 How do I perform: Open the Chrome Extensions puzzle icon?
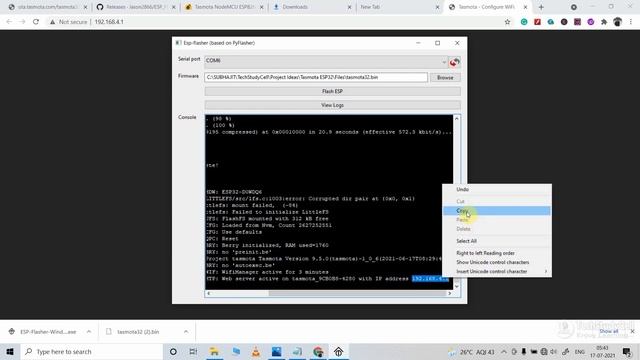[604, 22]
